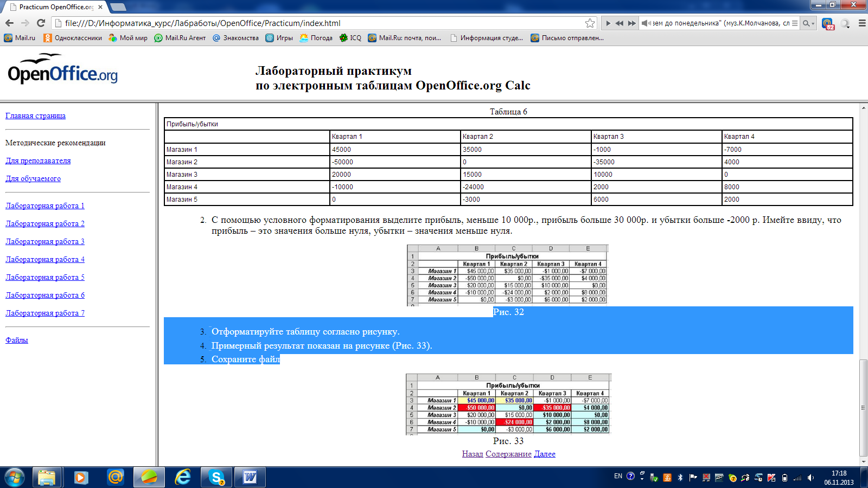Click the Рис. 33 formatted spreadsheet image
Viewport: 868px width, 488px height.
point(509,404)
